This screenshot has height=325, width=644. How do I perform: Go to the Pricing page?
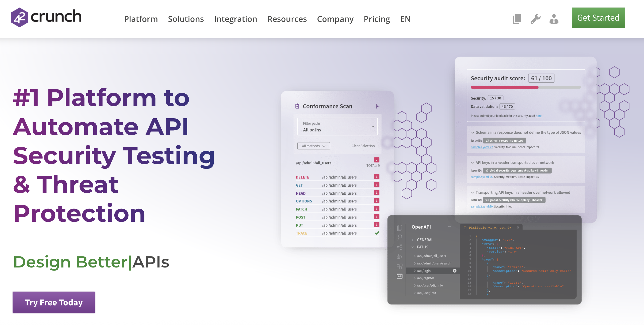click(x=377, y=19)
